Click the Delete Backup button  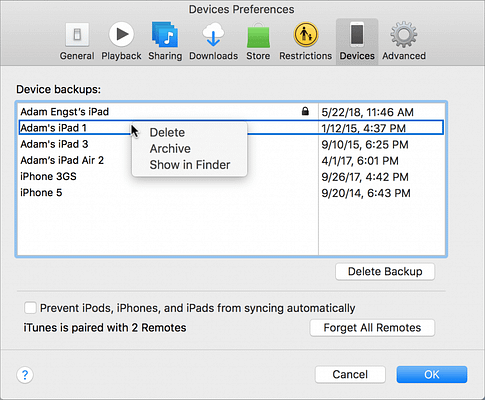[x=385, y=272]
